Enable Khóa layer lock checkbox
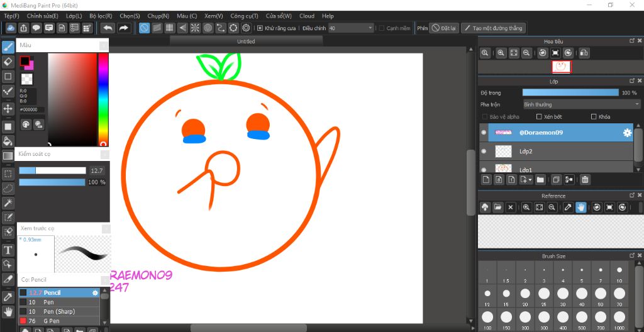This screenshot has width=644, height=332. tap(594, 117)
